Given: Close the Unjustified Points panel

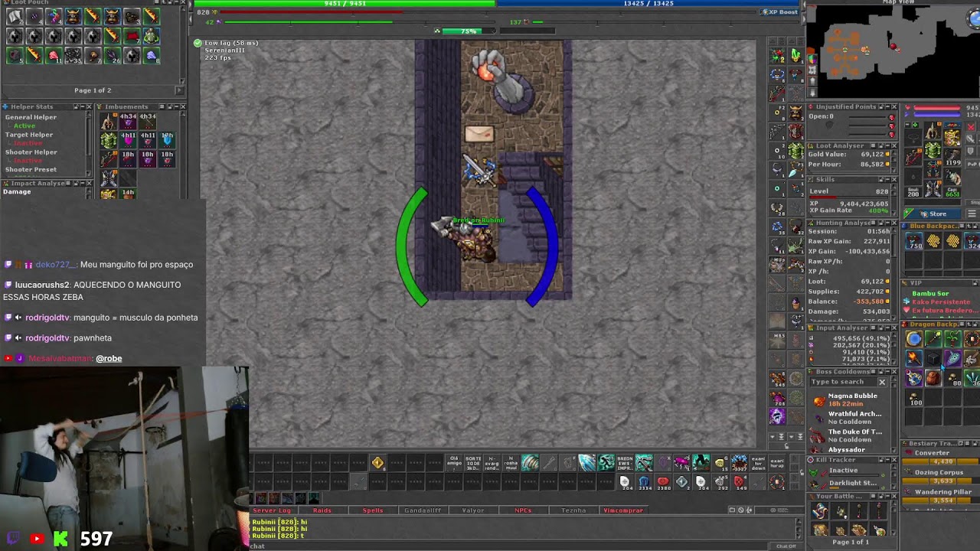Looking at the screenshot, I should [x=894, y=106].
